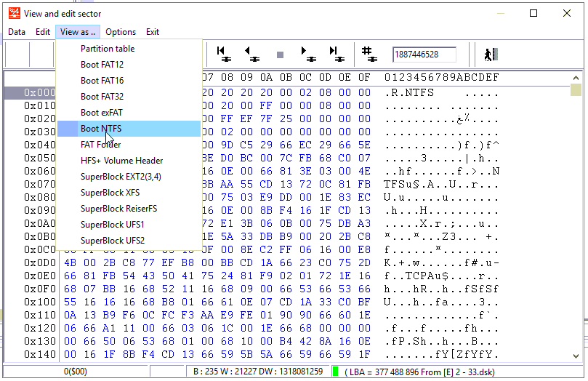Click the green indicator in status bar
This screenshot has width=588, height=381.
tap(336, 372)
